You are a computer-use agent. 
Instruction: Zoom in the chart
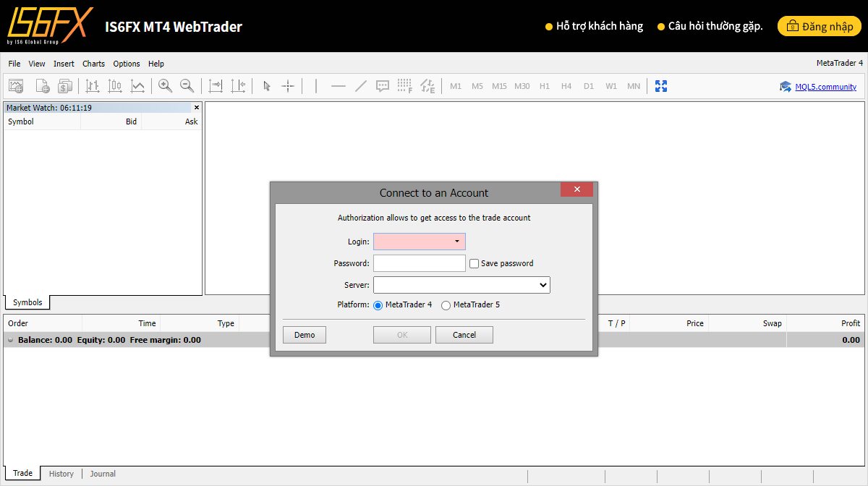(165, 86)
